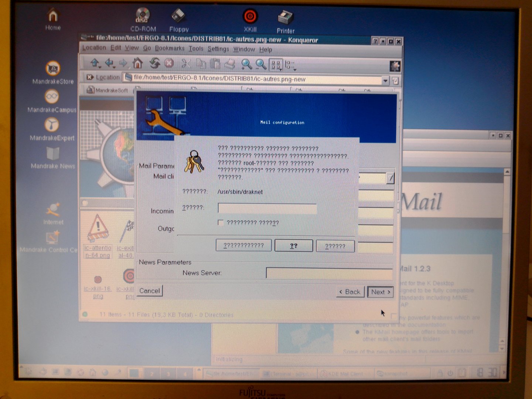Click the Back button in the wizard

[x=350, y=292]
